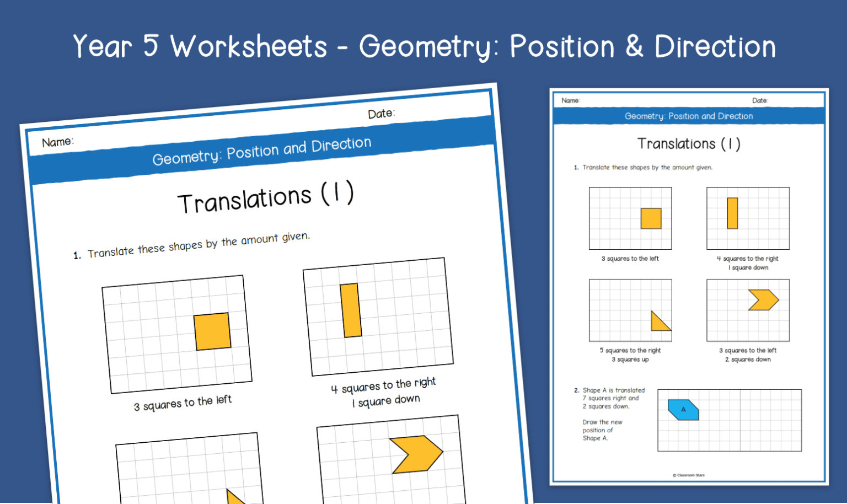The width and height of the screenshot is (847, 504).
Task: Select the yellow chevron arrow on large worksheet
Action: (417, 455)
